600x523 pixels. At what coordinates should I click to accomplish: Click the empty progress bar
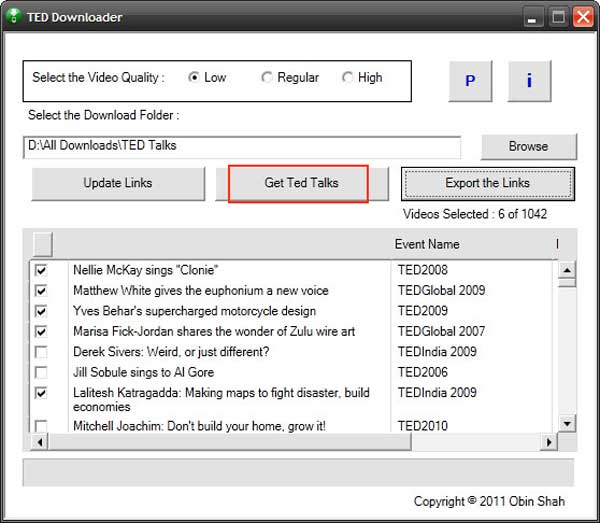(298, 472)
